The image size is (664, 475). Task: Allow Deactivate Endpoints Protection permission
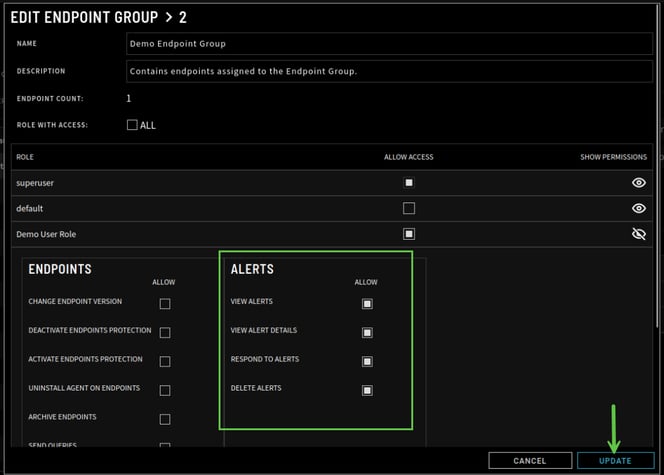(165, 332)
